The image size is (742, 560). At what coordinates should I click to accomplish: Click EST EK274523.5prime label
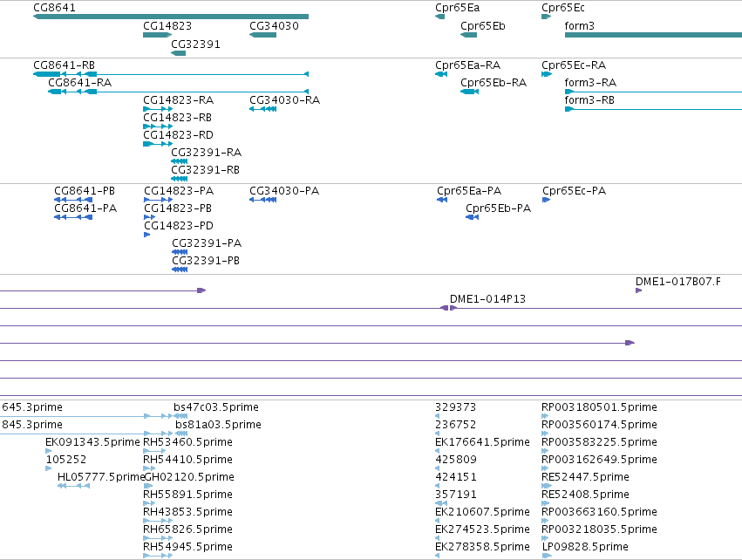[482, 529]
